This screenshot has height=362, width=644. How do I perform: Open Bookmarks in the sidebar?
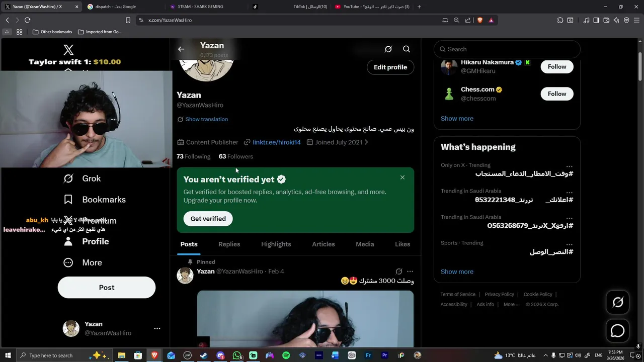point(95,200)
